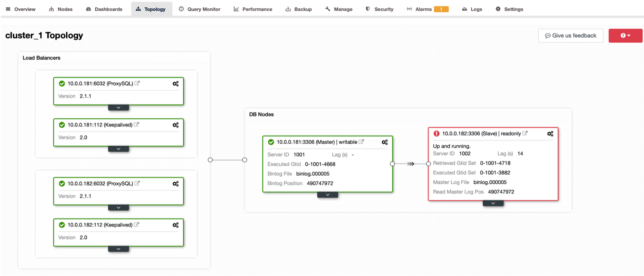Open the Logs tab

(472, 9)
